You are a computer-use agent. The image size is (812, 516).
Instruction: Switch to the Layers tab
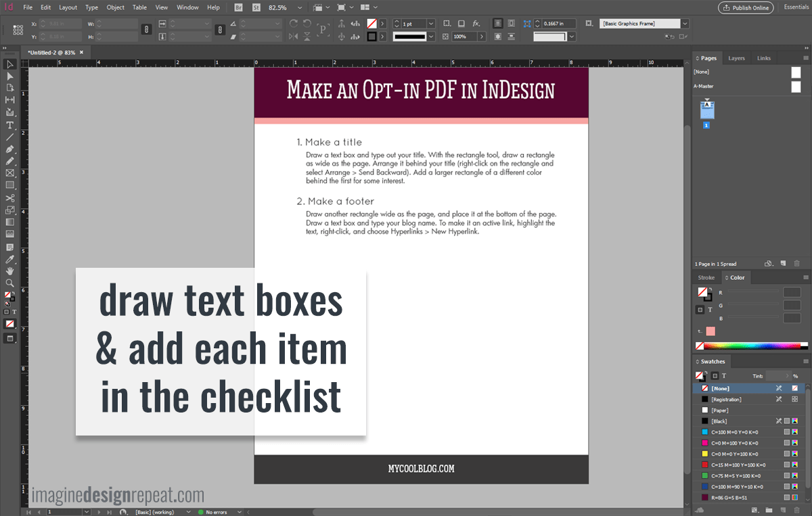(736, 58)
